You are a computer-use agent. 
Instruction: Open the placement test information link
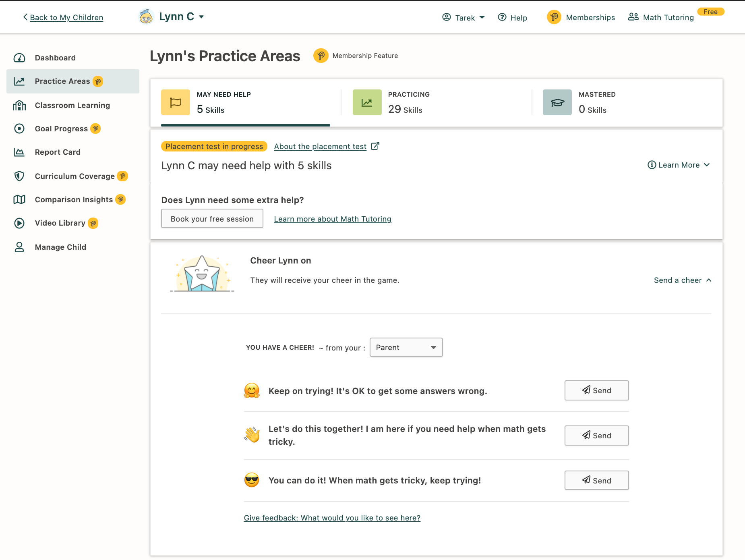(320, 146)
